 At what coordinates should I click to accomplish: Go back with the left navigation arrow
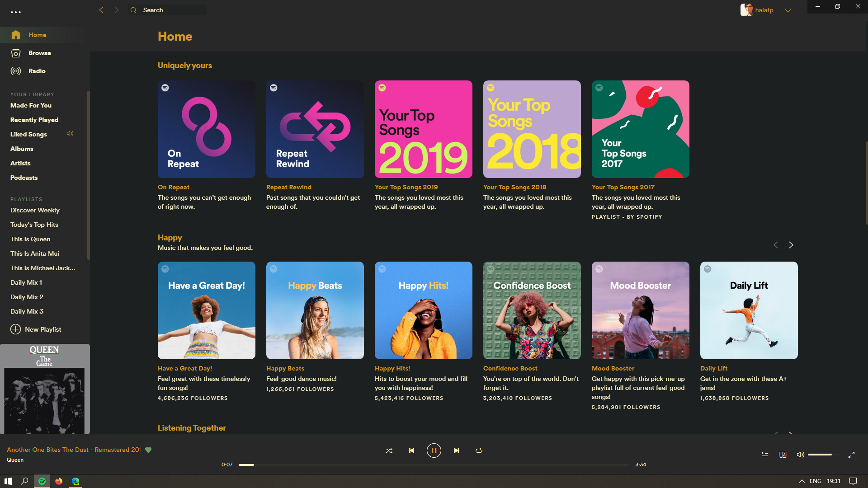click(x=101, y=10)
